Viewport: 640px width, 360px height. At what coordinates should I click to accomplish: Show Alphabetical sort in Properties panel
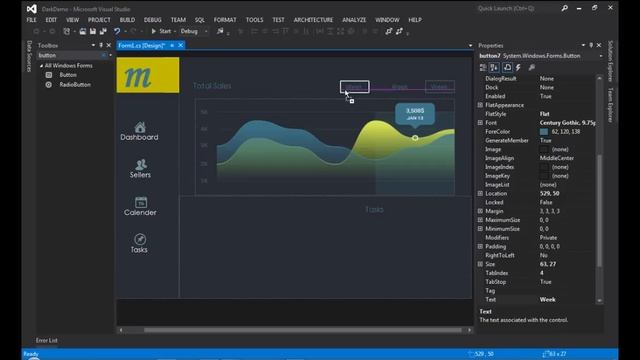494,67
